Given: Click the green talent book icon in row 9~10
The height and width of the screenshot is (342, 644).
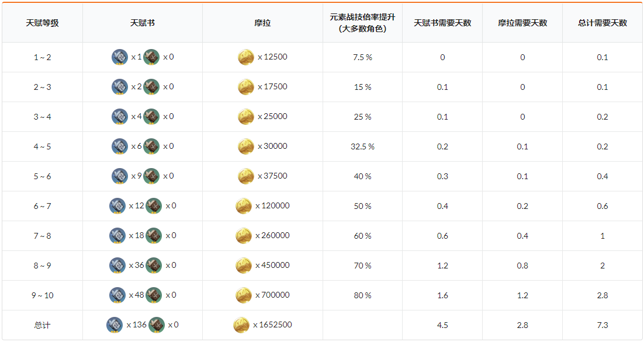Looking at the screenshot, I should click(154, 295).
